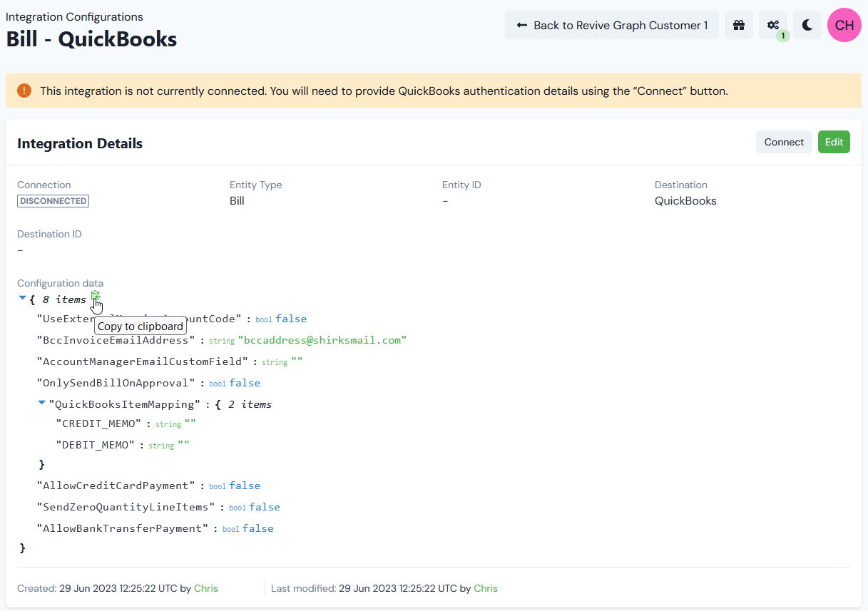Click the not-connected warning message text
868x611 pixels.
tap(384, 91)
